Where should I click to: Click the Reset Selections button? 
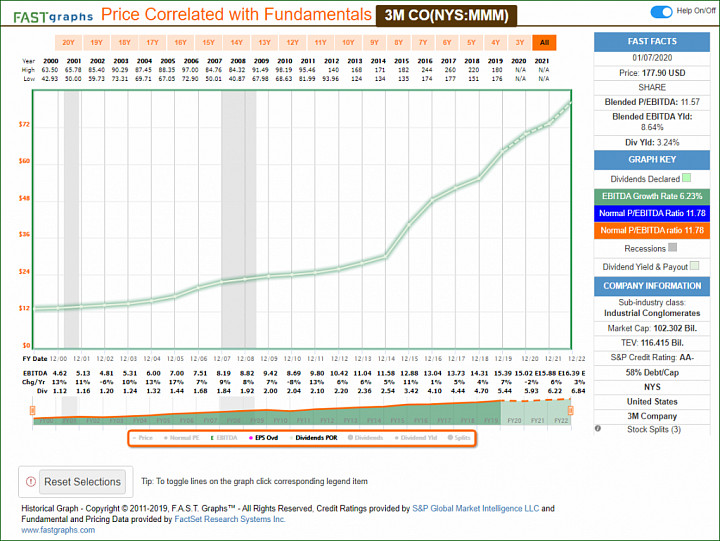pos(82,482)
